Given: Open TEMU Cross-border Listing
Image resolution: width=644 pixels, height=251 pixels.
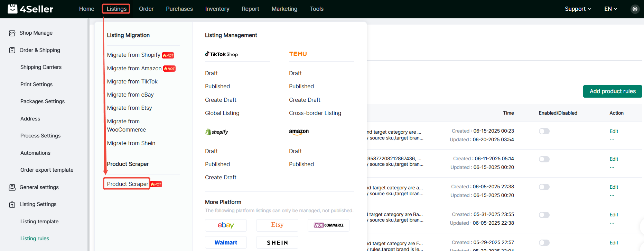Looking at the screenshot, I should (315, 113).
